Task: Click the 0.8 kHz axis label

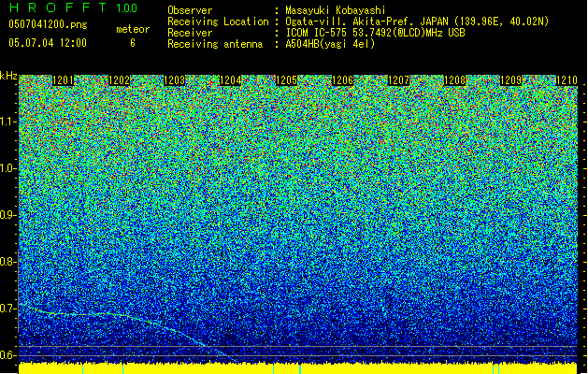Action: (7, 262)
